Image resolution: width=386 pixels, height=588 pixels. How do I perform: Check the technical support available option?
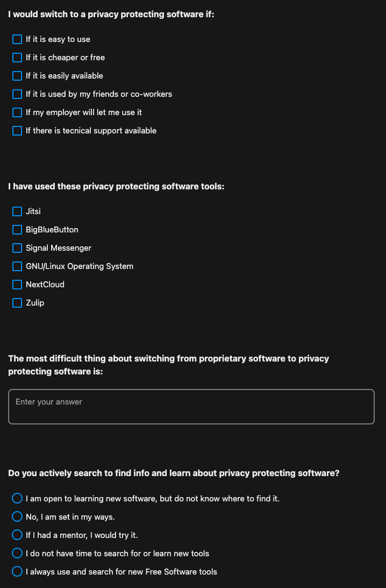click(x=17, y=131)
